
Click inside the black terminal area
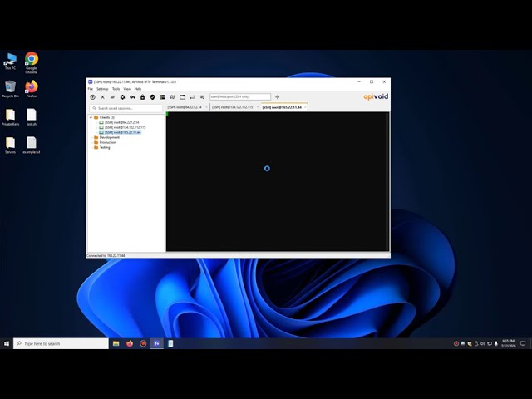click(x=277, y=181)
